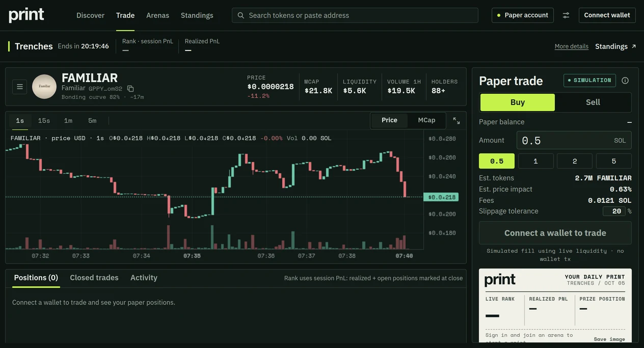644x348 pixels.
Task: Go to Standings in top nav
Action: pyautogui.click(x=197, y=15)
